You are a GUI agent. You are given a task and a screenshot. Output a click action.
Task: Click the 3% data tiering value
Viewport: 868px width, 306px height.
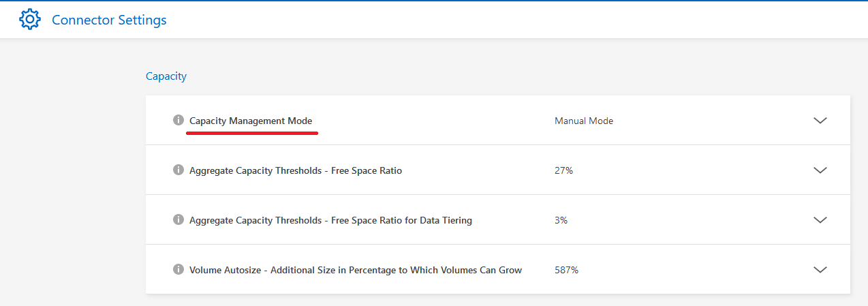[x=561, y=220]
